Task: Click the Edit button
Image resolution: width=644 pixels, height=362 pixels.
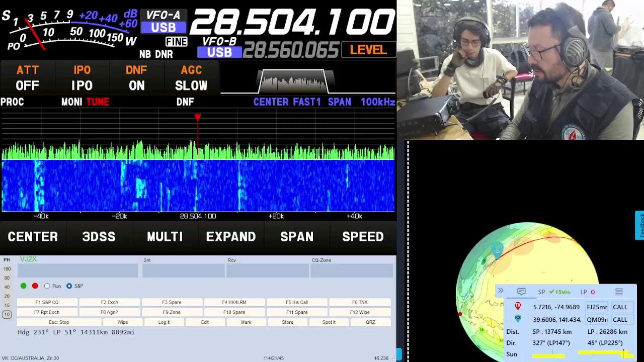Action: pos(205,322)
